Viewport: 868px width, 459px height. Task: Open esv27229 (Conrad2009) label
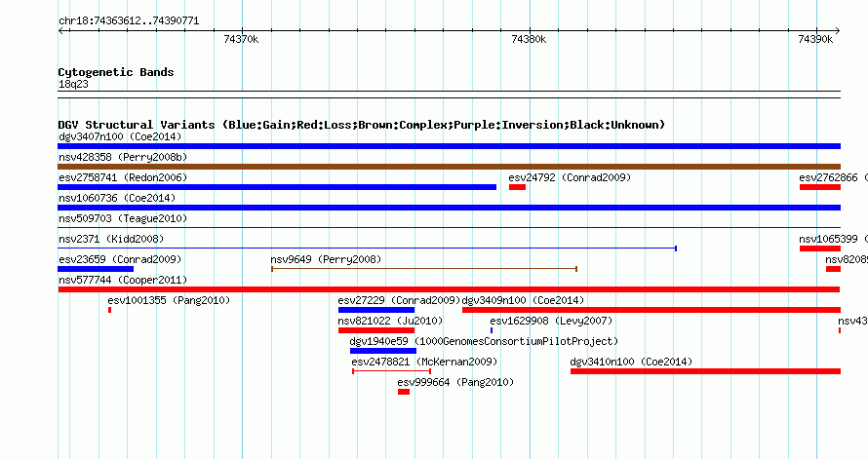click(x=399, y=300)
